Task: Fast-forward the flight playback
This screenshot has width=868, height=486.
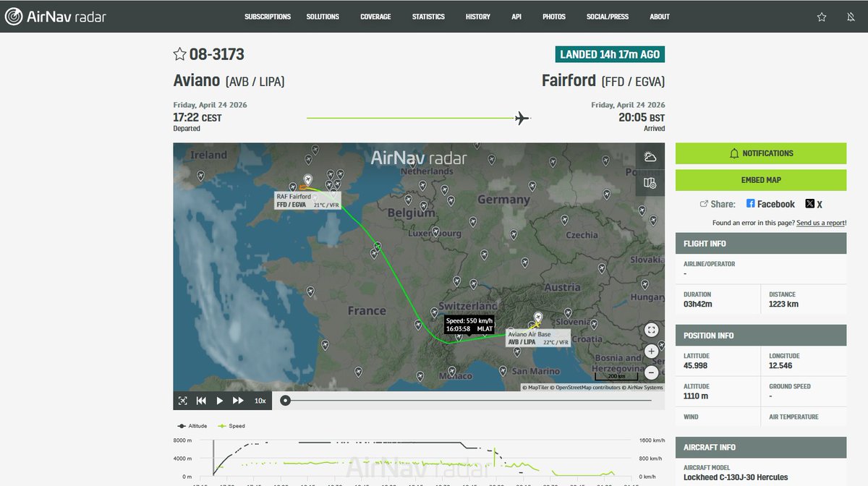Action: point(238,401)
